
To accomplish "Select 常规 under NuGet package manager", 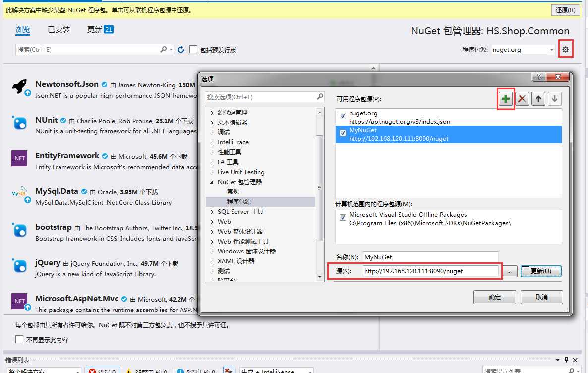I will [x=233, y=192].
